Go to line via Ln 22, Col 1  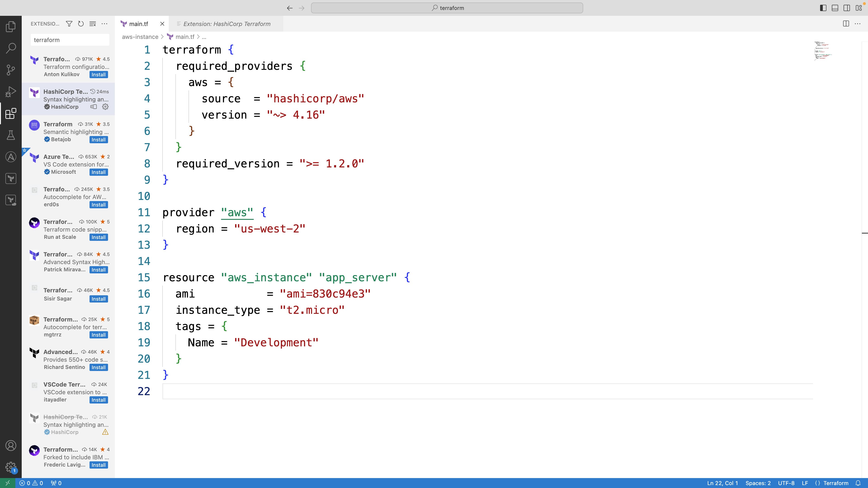point(722,483)
